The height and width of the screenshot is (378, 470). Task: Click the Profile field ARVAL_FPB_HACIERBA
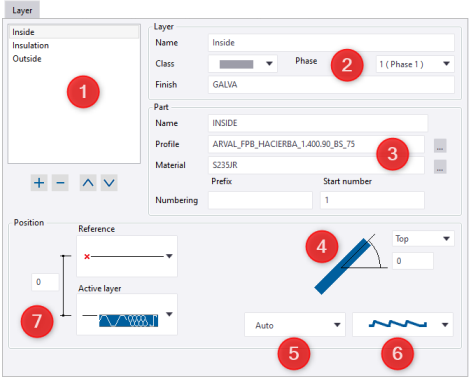(x=316, y=144)
